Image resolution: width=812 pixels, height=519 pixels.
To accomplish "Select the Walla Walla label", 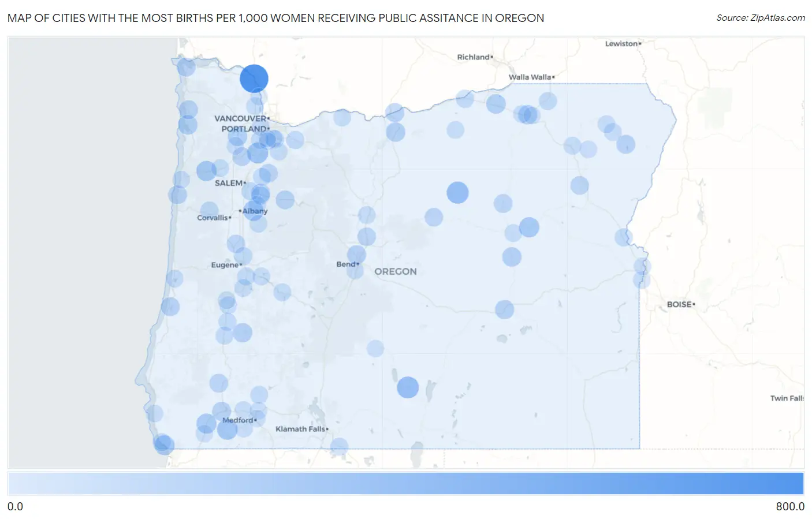I will tap(530, 77).
